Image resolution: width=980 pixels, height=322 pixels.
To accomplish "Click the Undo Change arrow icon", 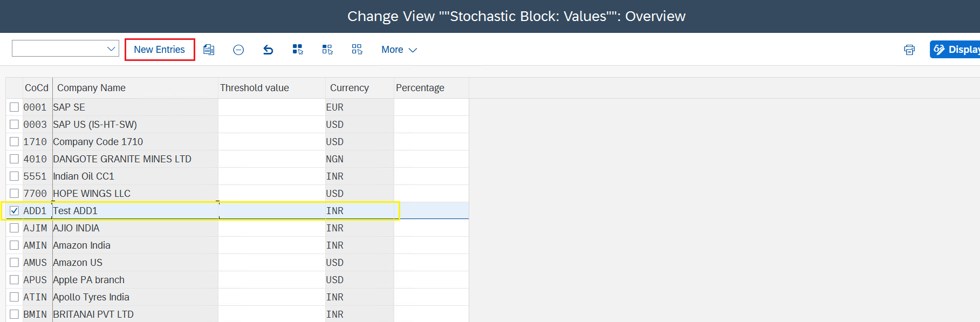I will click(268, 50).
